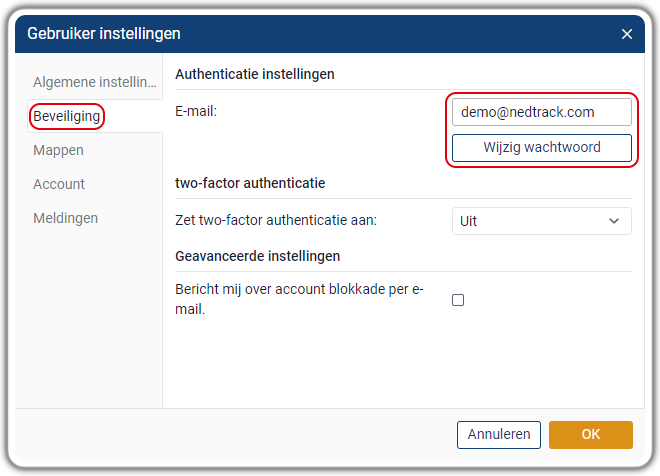Click the Authenticatie instellingen heading

click(255, 74)
